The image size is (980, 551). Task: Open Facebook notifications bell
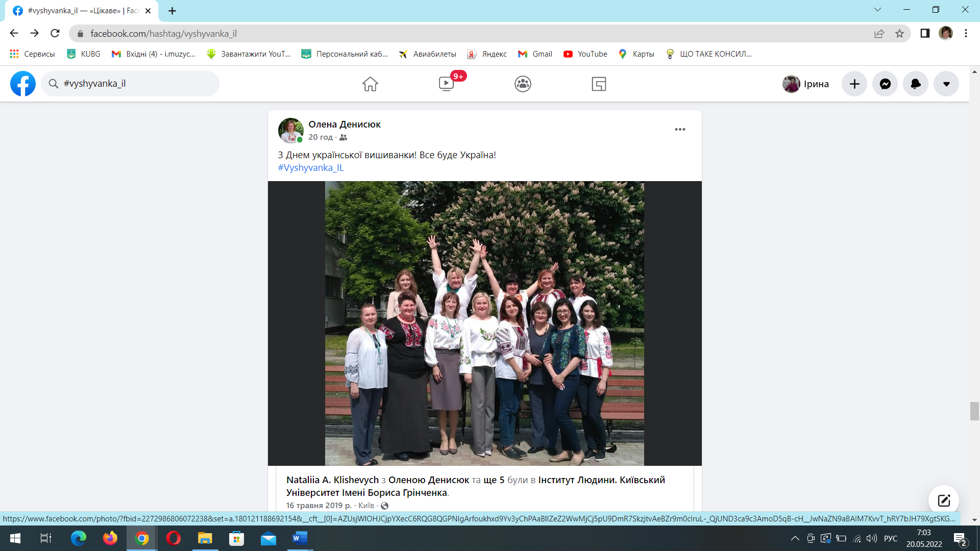point(916,84)
